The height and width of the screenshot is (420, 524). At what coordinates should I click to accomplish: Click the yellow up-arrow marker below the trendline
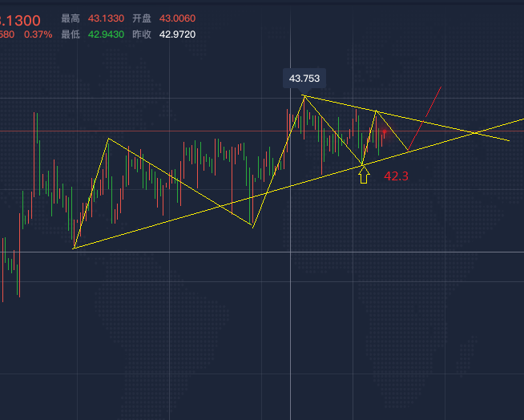(364, 176)
